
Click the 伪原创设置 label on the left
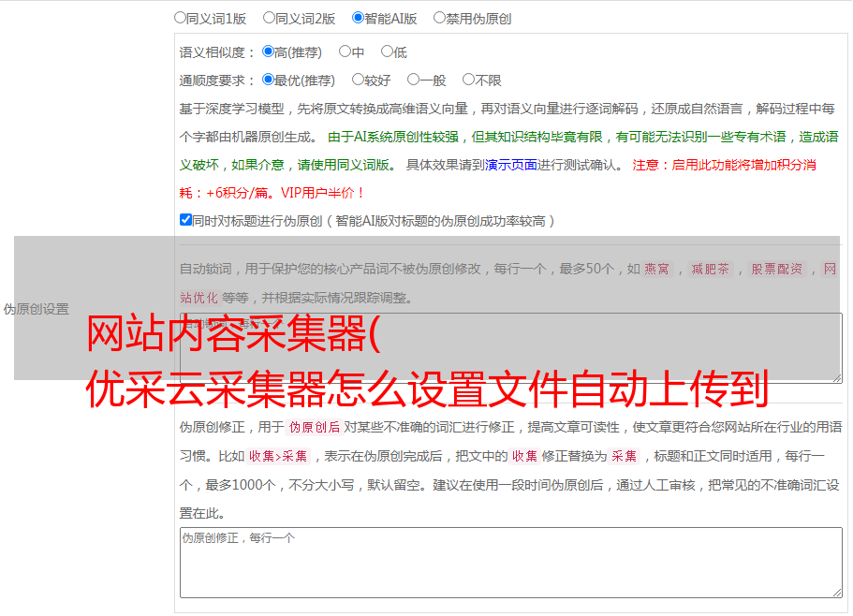pyautogui.click(x=37, y=309)
